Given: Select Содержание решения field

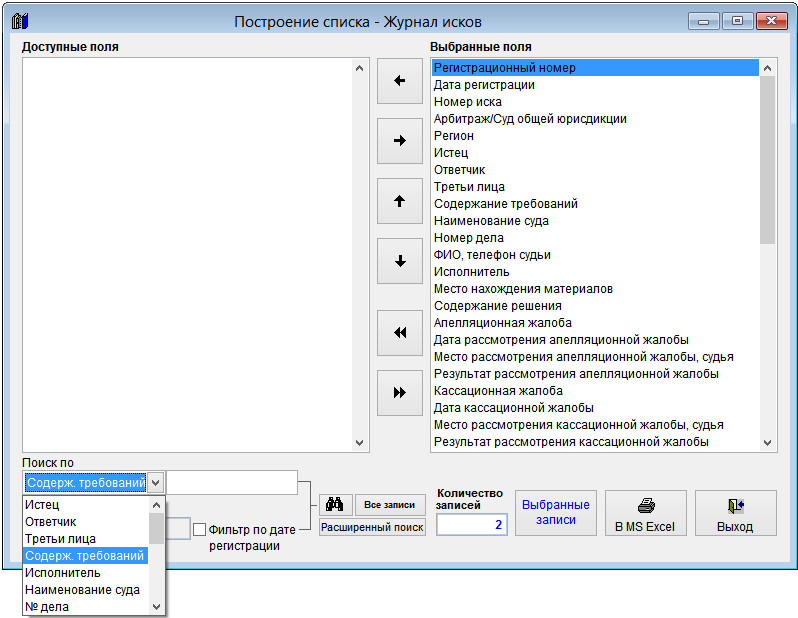Looking at the screenshot, I should 595,306.
